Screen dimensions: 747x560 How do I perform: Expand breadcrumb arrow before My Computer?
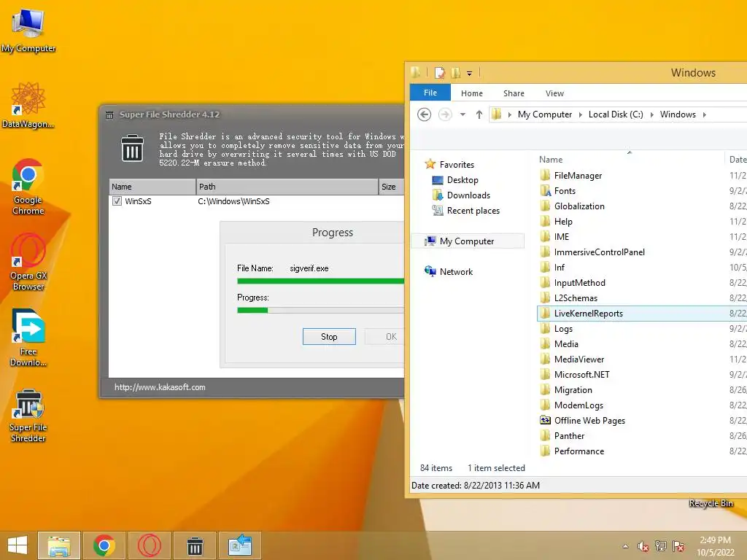[510, 114]
